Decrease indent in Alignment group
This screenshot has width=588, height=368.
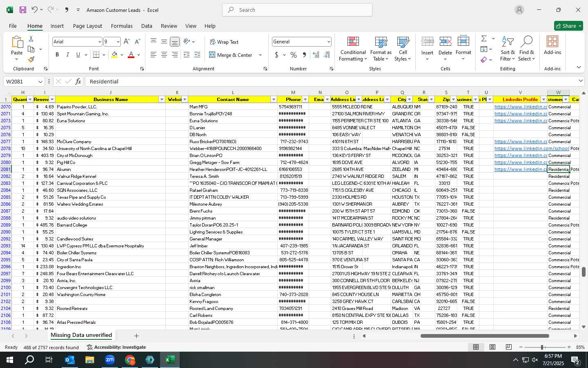click(x=187, y=55)
